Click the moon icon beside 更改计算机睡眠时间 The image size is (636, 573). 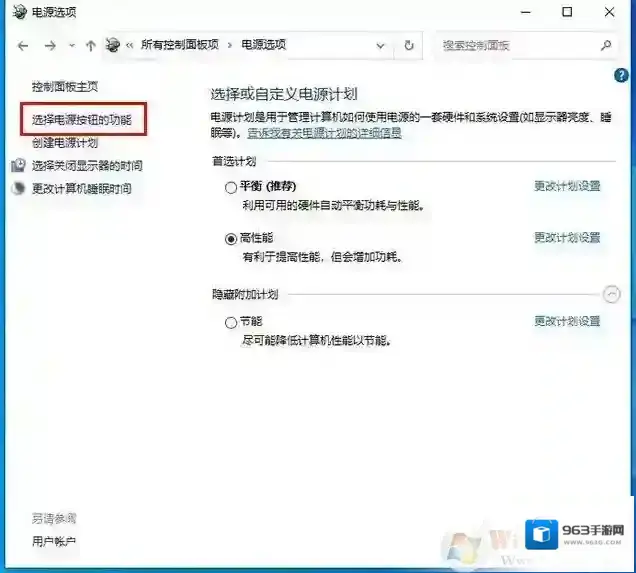[x=18, y=188]
